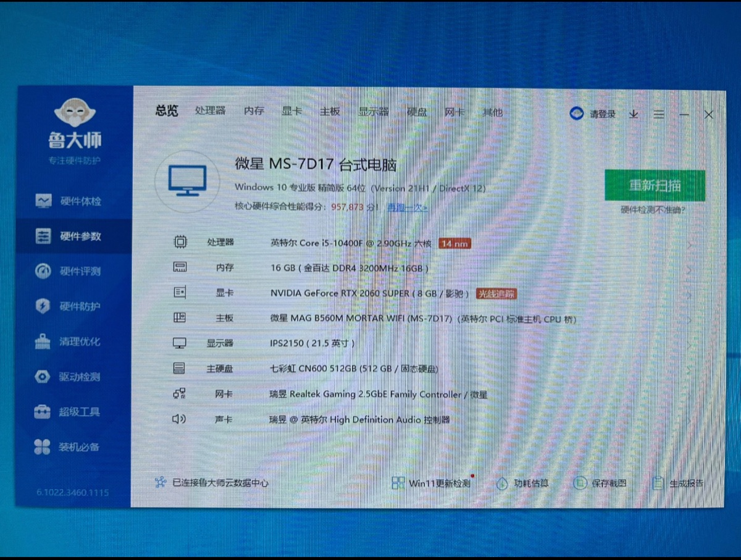Click the 光线追踪 ray tracing badge
Screen dimensions: 741x560
click(x=496, y=294)
